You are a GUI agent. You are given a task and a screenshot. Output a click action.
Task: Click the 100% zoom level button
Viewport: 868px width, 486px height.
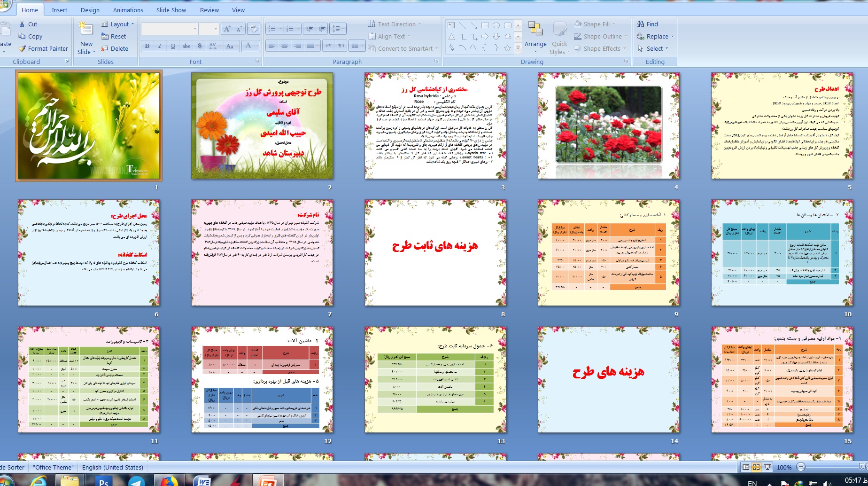click(784, 467)
